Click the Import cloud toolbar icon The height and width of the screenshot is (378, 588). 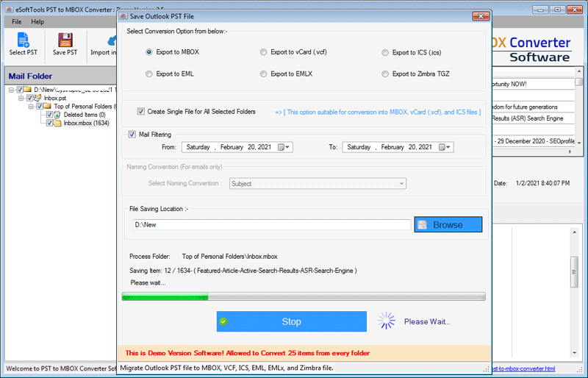coord(112,40)
